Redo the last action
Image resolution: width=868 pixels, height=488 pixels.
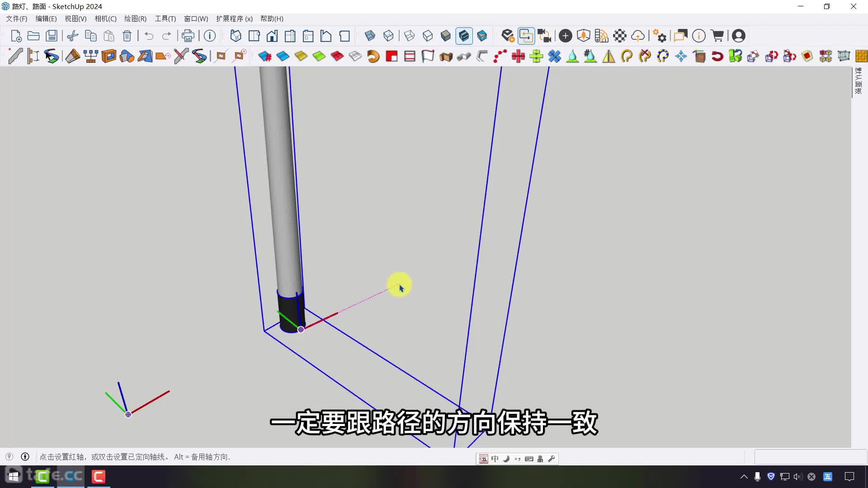click(167, 36)
